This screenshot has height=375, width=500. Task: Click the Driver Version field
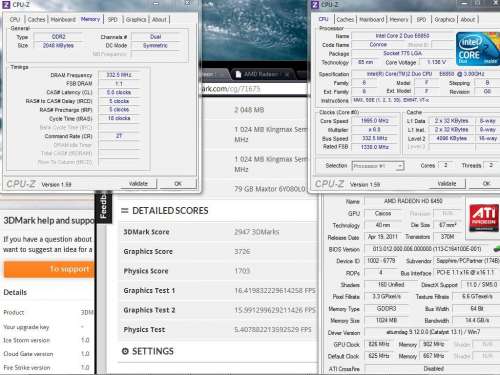pos(432,332)
